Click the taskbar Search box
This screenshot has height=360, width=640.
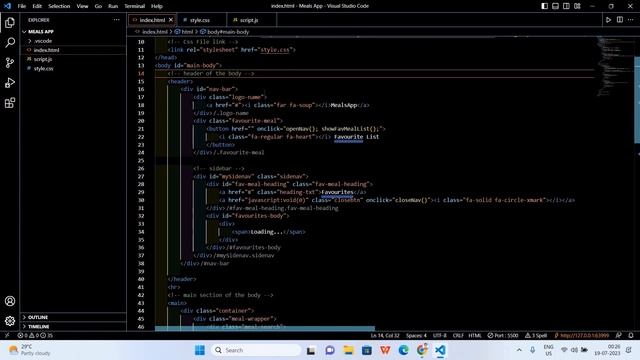(x=256, y=350)
